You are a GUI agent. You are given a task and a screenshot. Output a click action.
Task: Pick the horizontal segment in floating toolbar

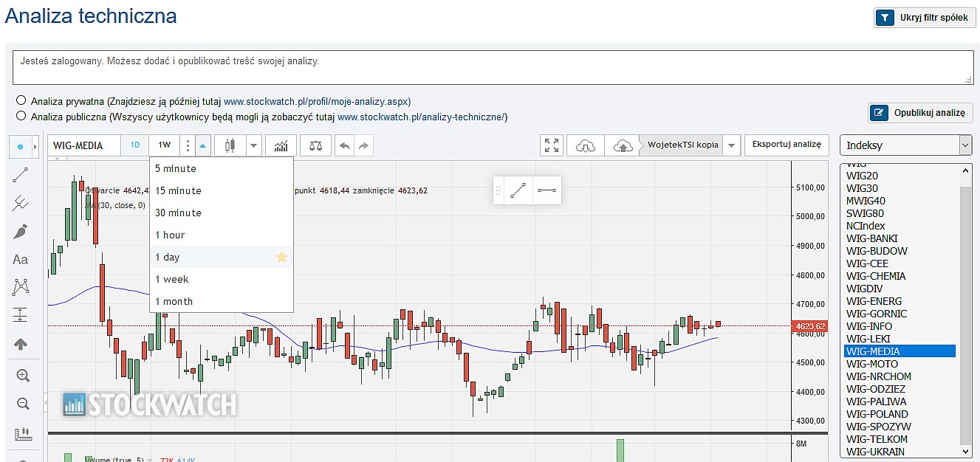pos(546,190)
